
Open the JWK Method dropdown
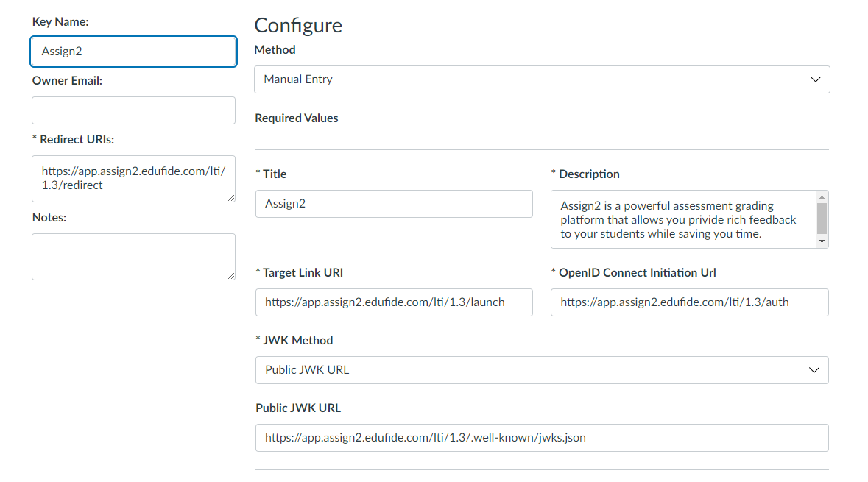click(x=541, y=370)
